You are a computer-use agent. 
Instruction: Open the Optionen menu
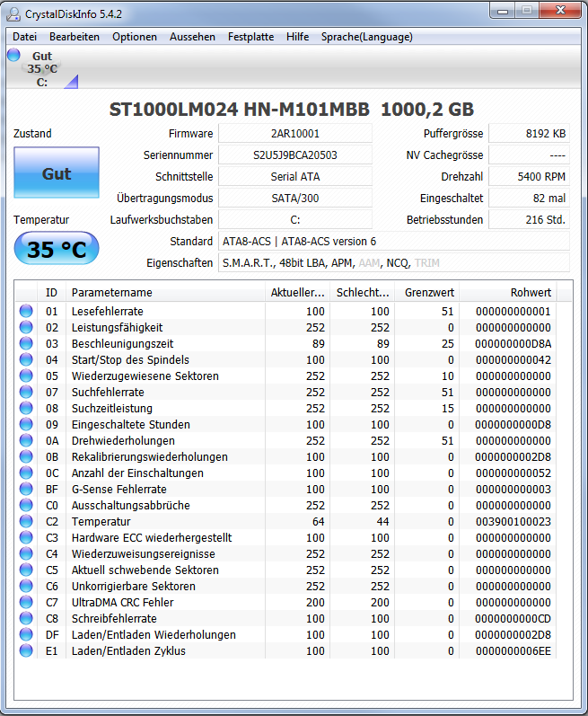[135, 37]
